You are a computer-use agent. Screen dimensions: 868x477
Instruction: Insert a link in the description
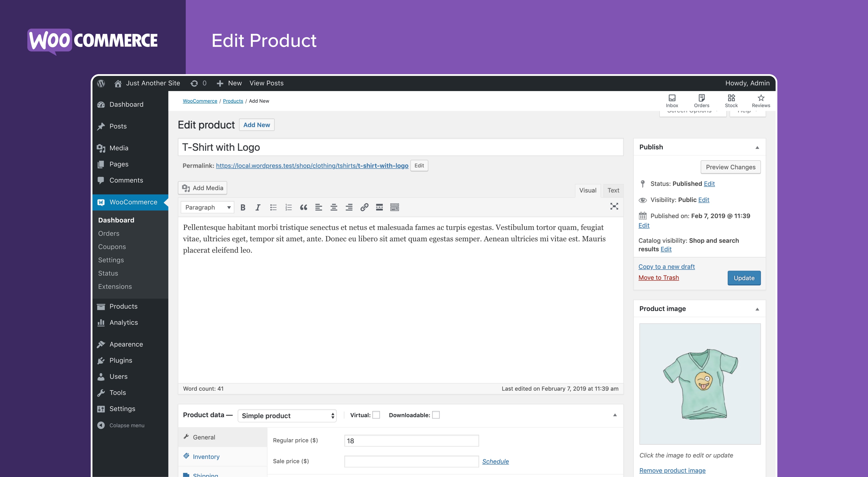pyautogui.click(x=364, y=207)
